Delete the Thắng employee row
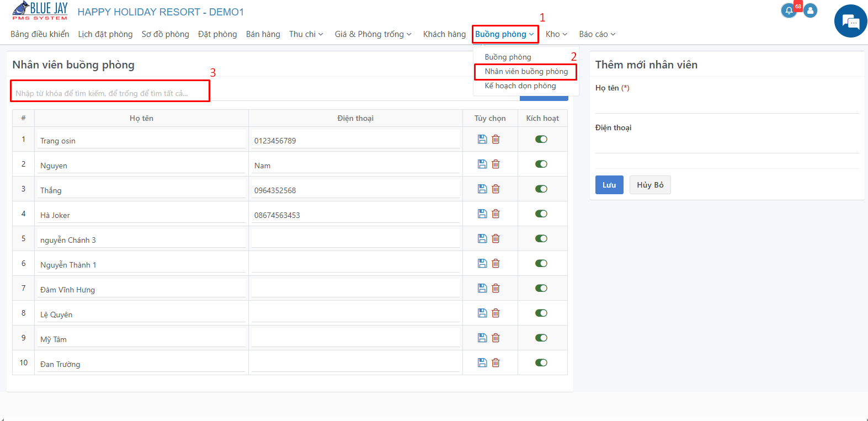This screenshot has width=868, height=421. click(x=496, y=189)
